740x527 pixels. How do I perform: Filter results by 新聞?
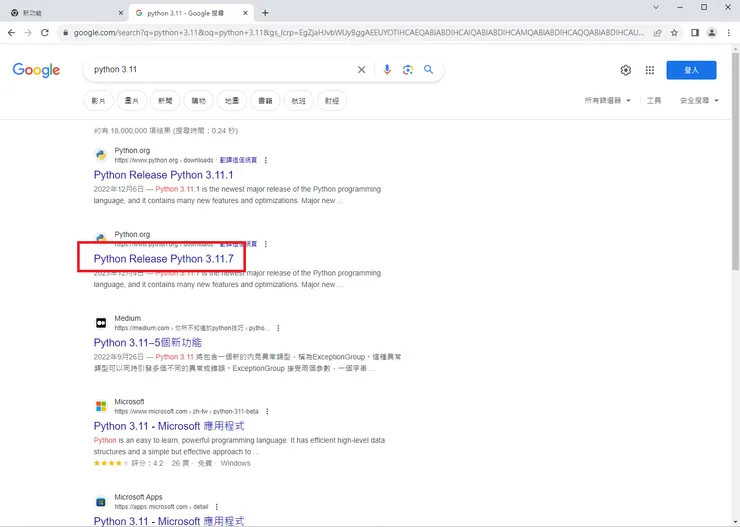coord(165,100)
